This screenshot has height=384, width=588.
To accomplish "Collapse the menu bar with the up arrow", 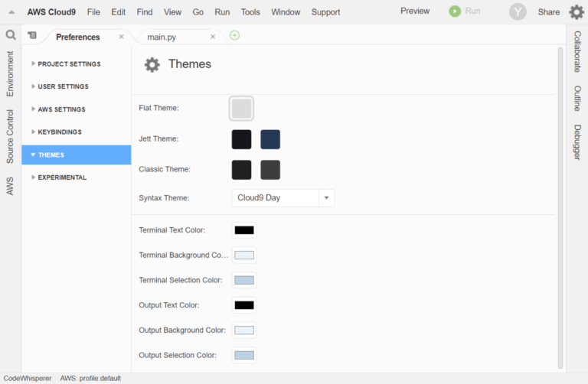I will 11,12.
